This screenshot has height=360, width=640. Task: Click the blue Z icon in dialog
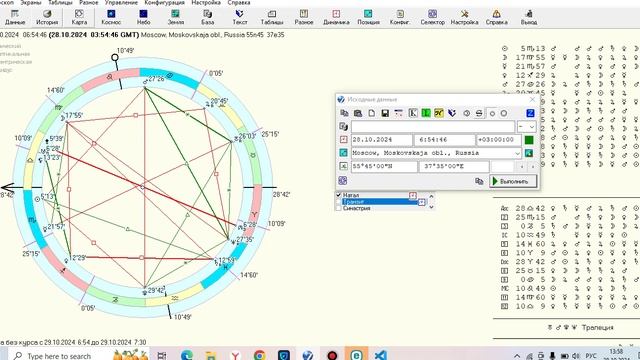pos(530,113)
